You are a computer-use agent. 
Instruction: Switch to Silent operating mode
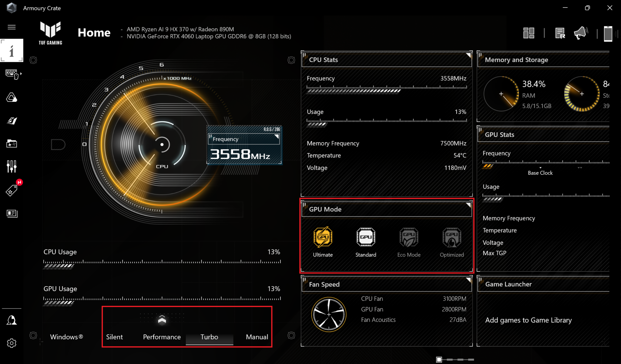[x=114, y=337]
